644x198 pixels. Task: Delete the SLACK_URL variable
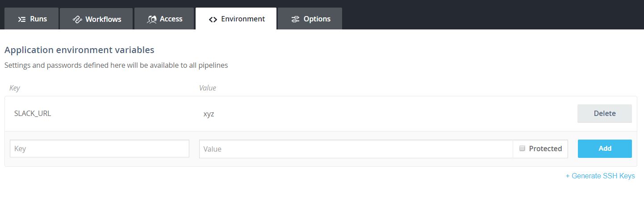pyautogui.click(x=604, y=113)
